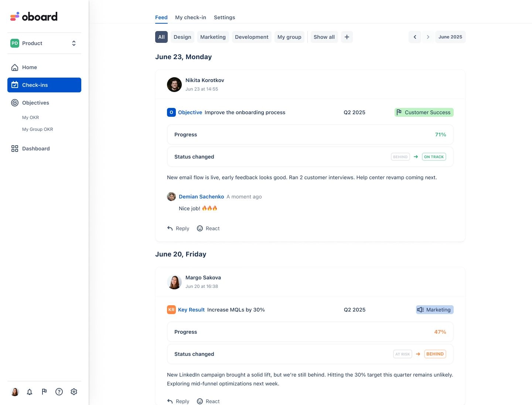This screenshot has width=532, height=405.
Task: Open help question mark icon
Action: 59,392
